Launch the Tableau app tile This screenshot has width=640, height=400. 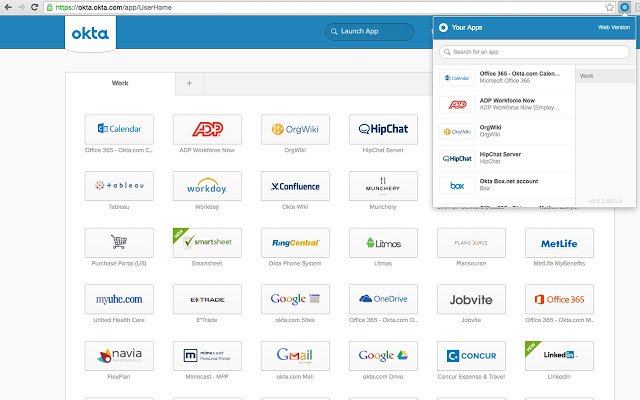point(119,186)
